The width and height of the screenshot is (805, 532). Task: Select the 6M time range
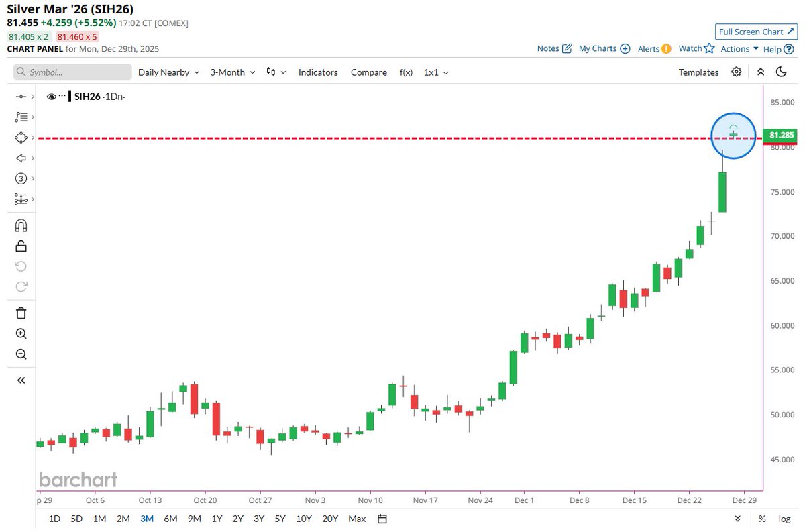click(170, 519)
